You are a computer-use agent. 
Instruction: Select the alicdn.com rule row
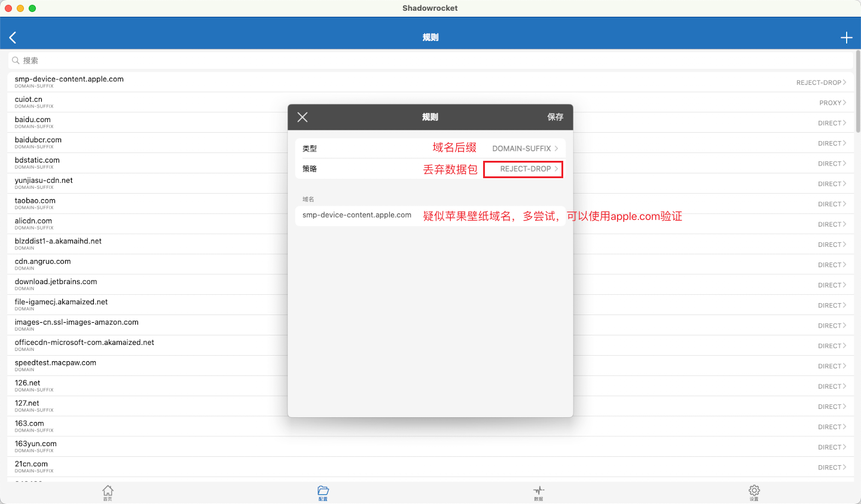[x=430, y=224]
